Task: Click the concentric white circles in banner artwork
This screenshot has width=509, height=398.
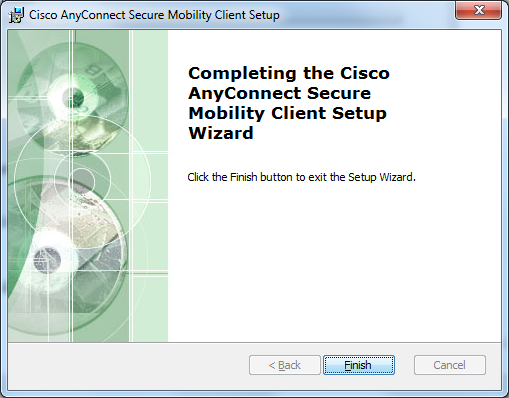Action: pos(82,181)
